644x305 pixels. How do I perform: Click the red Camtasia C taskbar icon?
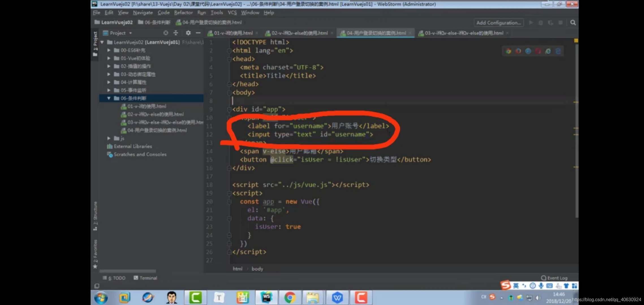[x=361, y=298]
